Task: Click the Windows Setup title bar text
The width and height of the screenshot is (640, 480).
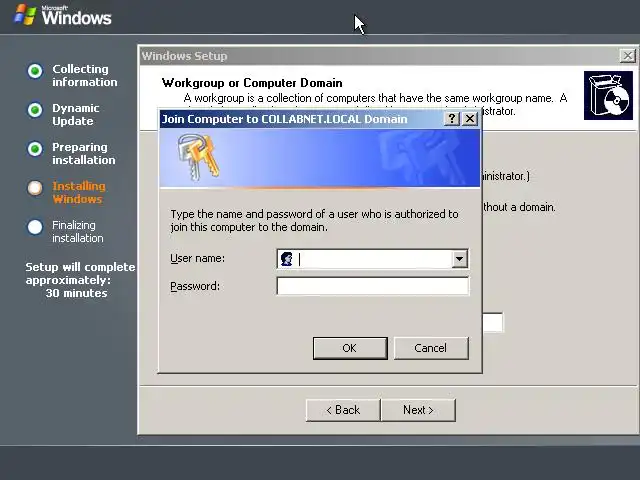Action: (x=184, y=56)
